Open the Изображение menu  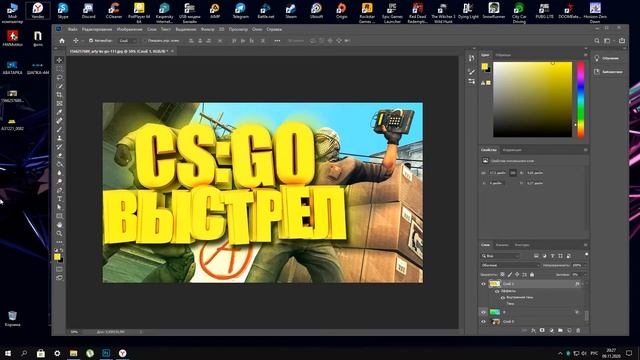[129, 29]
